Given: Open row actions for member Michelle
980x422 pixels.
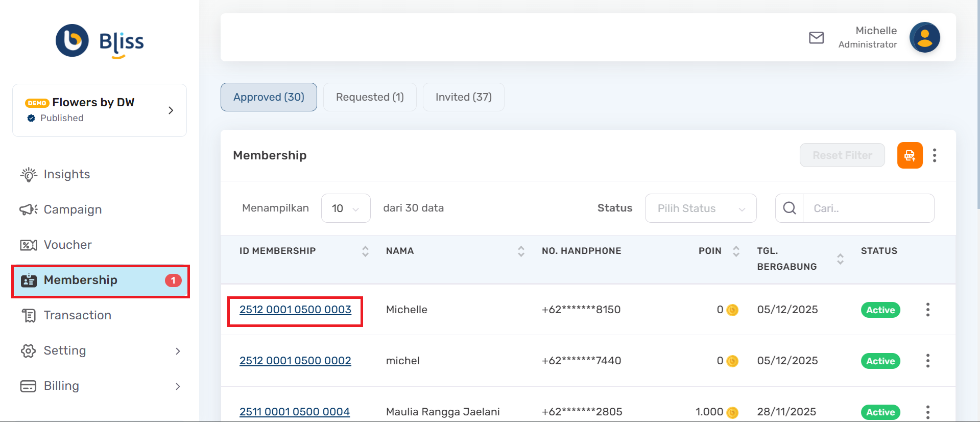Looking at the screenshot, I should click(x=927, y=310).
